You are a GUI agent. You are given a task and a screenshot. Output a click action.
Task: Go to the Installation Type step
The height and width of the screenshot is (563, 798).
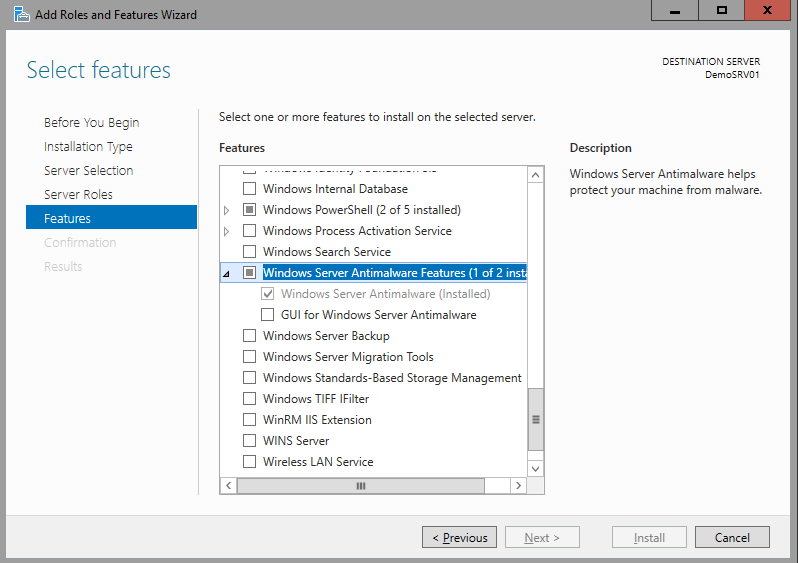(88, 147)
